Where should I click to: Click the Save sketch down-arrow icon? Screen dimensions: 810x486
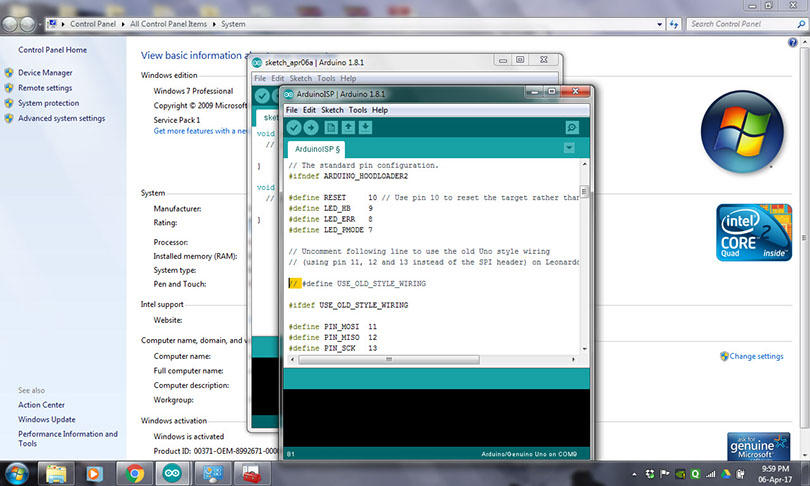[365, 127]
